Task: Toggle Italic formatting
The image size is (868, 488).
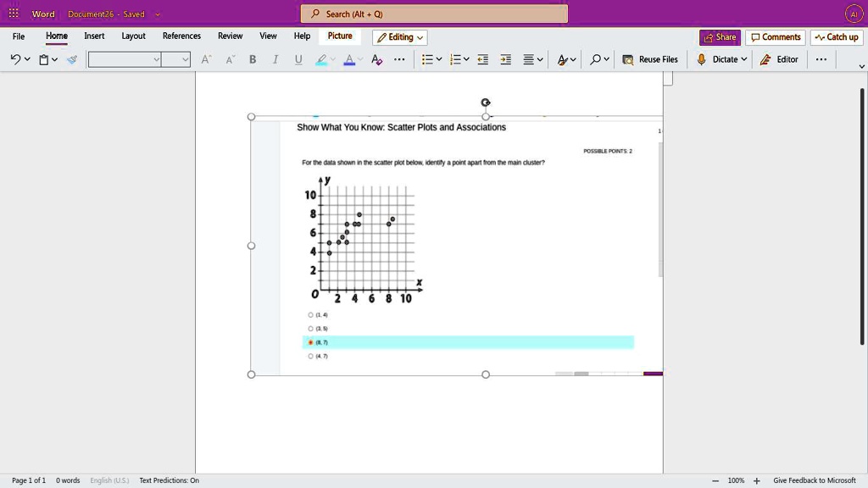Action: (x=275, y=59)
